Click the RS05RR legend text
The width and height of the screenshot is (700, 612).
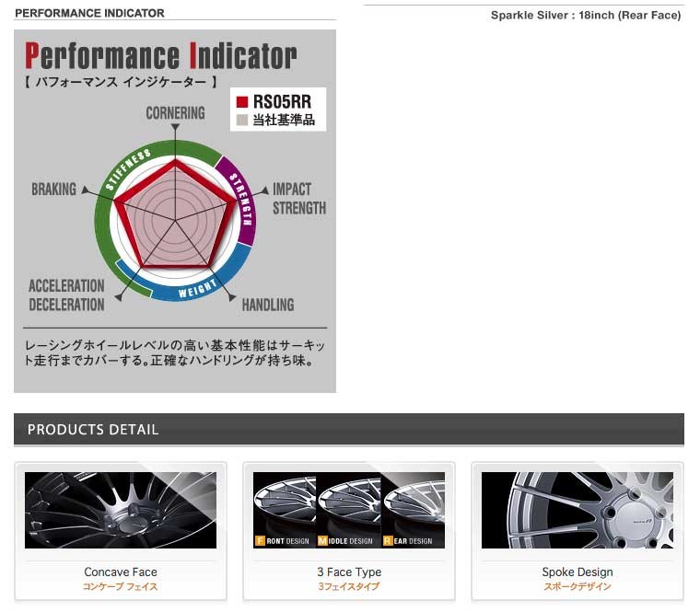click(282, 102)
